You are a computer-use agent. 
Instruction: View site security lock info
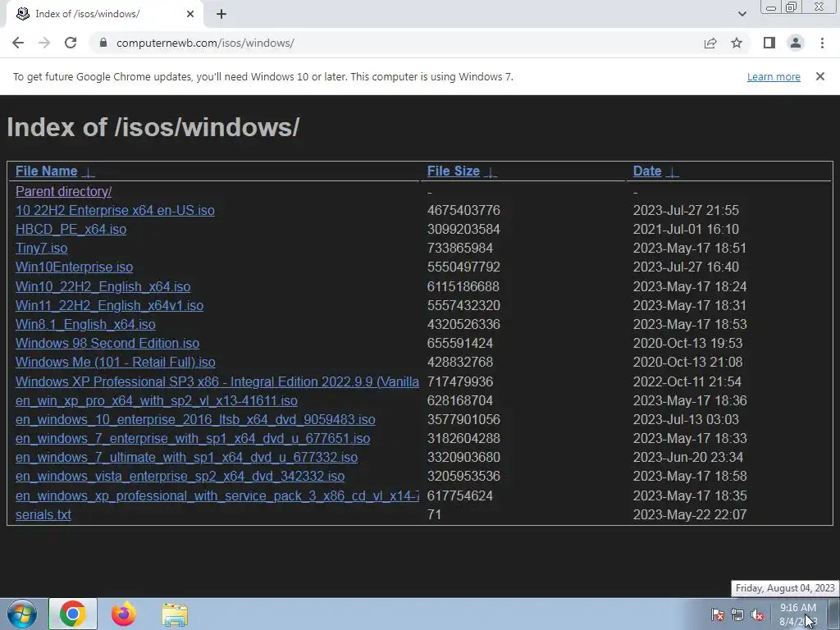coord(103,43)
